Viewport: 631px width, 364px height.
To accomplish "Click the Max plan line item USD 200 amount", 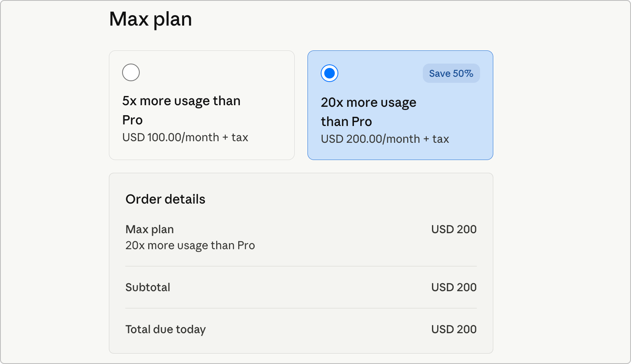I will pyautogui.click(x=454, y=229).
